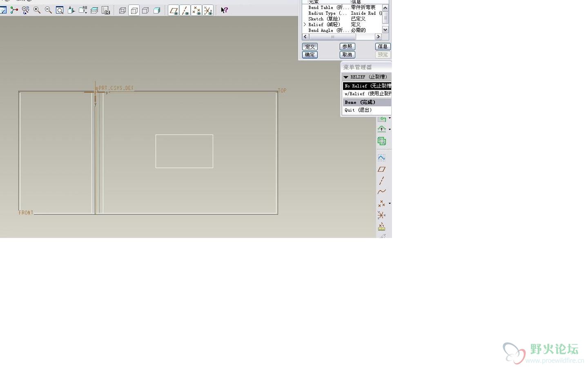This screenshot has width=588, height=368.
Task: Select the datum point tool
Action: 382,203
